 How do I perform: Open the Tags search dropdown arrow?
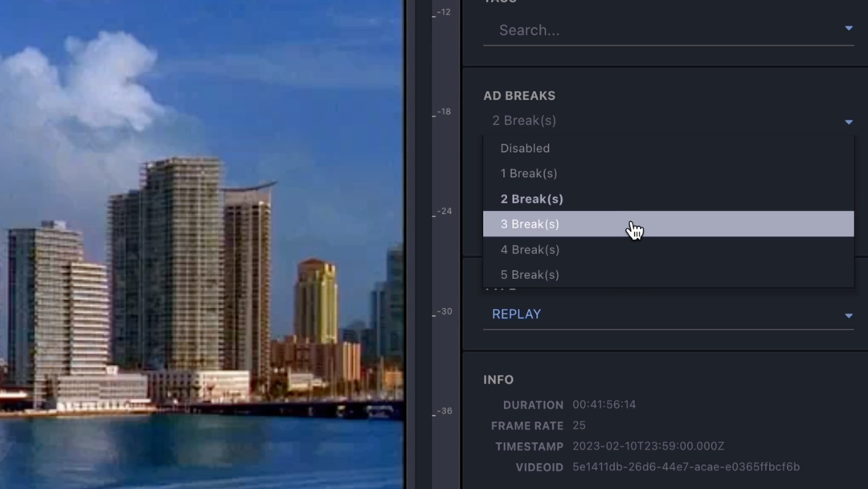tap(849, 28)
